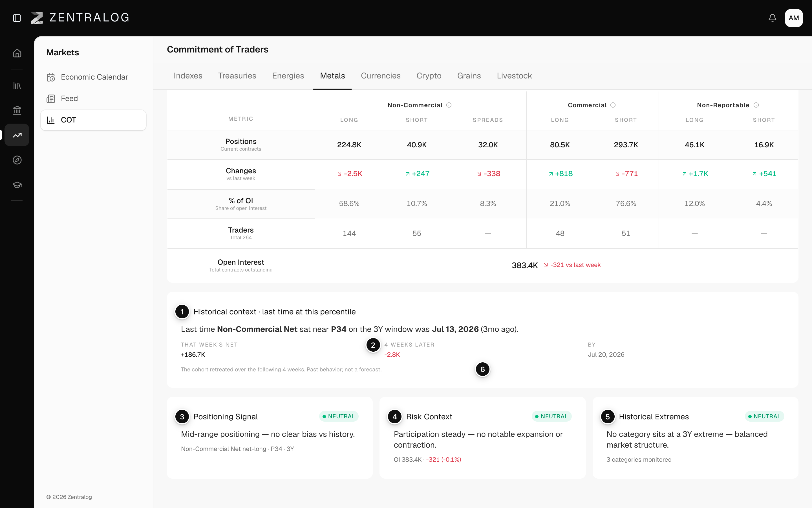
Task: Click the 293.7K Commercial short positions value
Action: [626, 145]
